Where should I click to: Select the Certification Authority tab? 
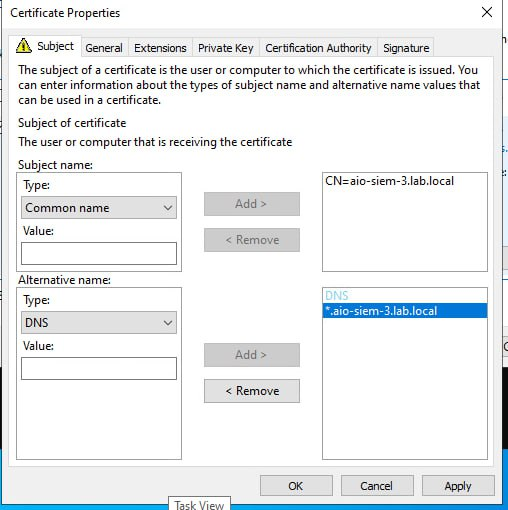click(318, 48)
